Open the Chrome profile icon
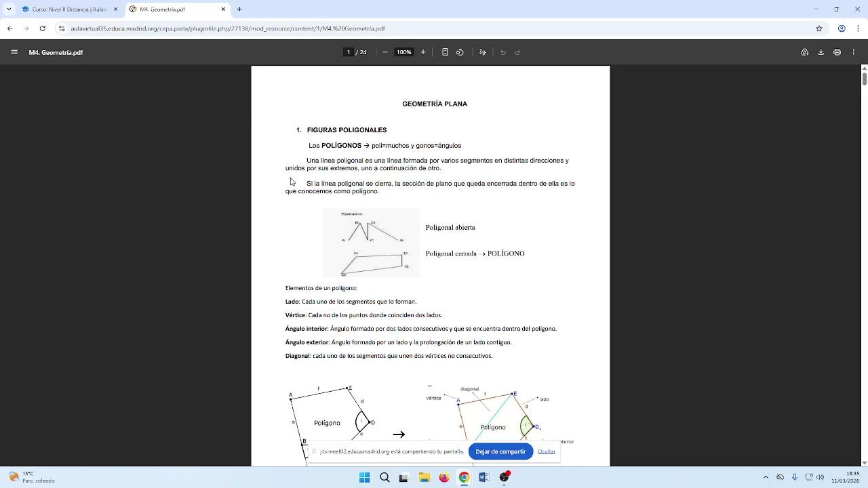 (842, 28)
